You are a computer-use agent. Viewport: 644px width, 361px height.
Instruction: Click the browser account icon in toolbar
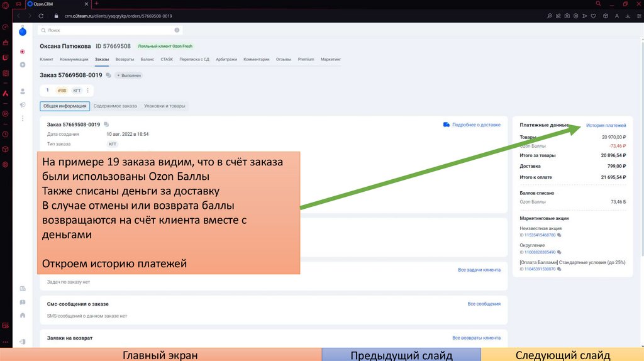click(x=617, y=16)
